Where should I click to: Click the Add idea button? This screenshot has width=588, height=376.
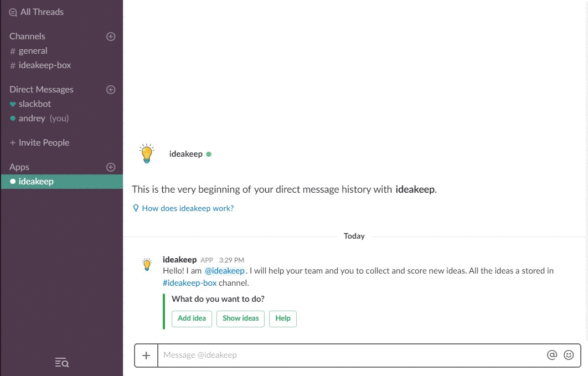coord(192,318)
